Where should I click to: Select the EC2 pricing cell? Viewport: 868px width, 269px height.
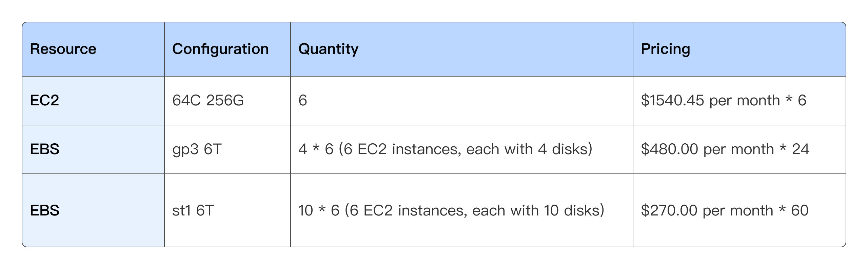tap(723, 101)
